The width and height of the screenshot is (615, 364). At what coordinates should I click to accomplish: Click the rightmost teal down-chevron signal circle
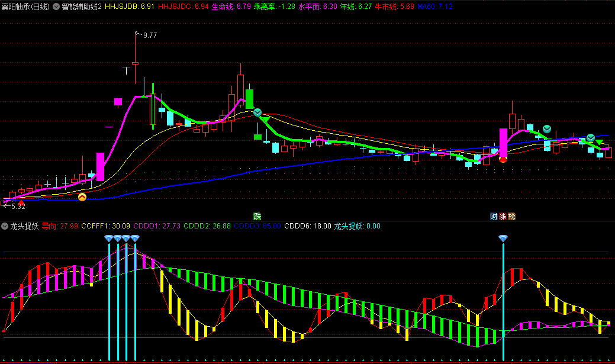[x=591, y=138]
